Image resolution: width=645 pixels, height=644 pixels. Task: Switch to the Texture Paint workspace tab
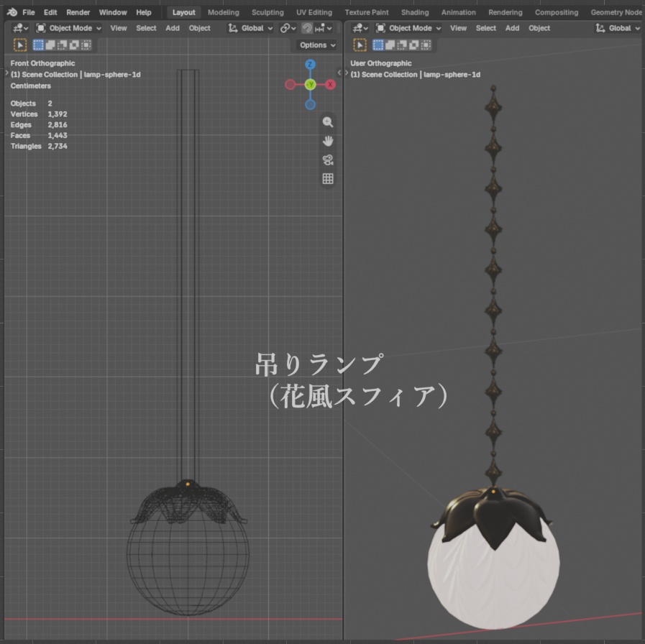click(367, 12)
